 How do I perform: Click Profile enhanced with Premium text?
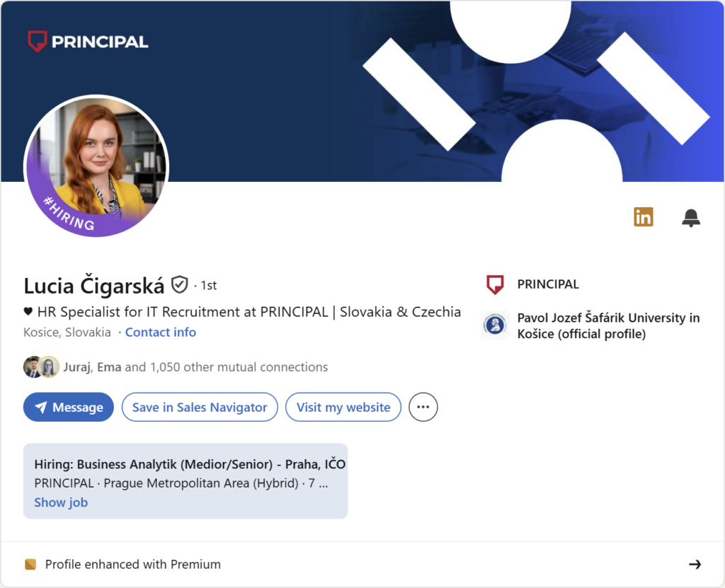point(132,565)
